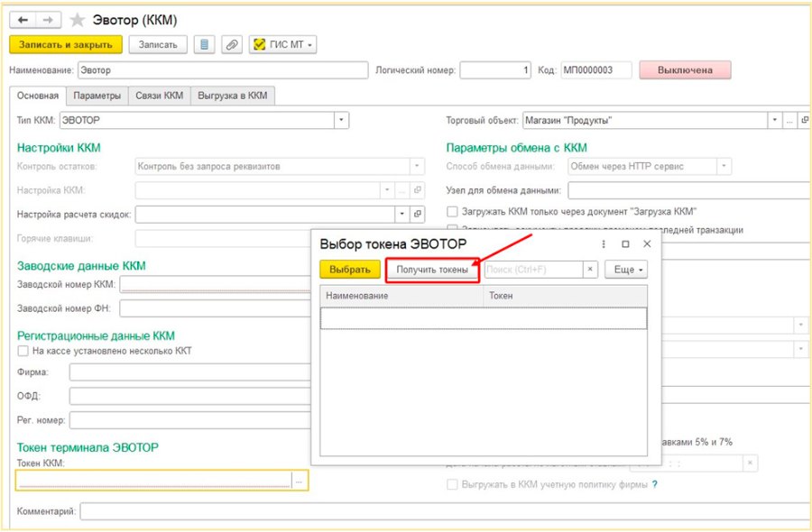812x532 pixels.
Task: Click the Выключена status button
Action: point(685,69)
